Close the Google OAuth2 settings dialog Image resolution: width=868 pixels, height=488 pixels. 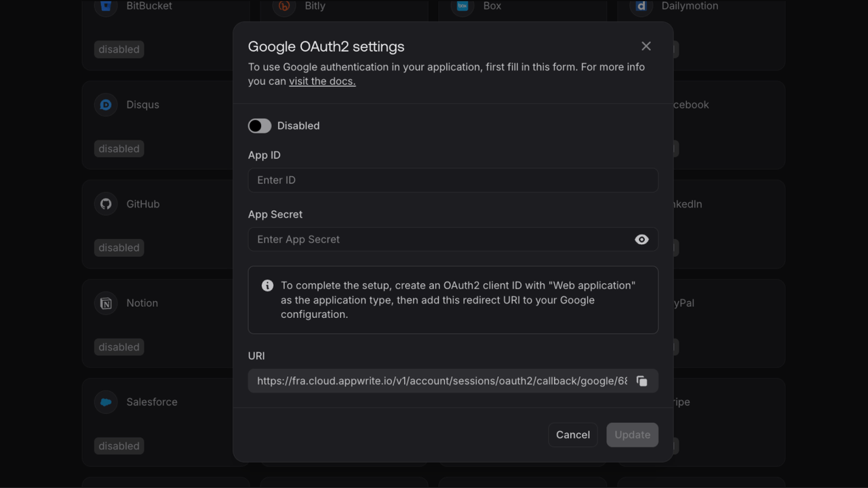646,46
